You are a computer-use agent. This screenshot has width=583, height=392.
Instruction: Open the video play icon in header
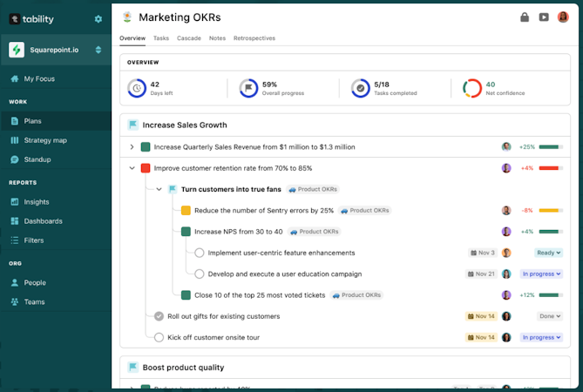coord(544,17)
